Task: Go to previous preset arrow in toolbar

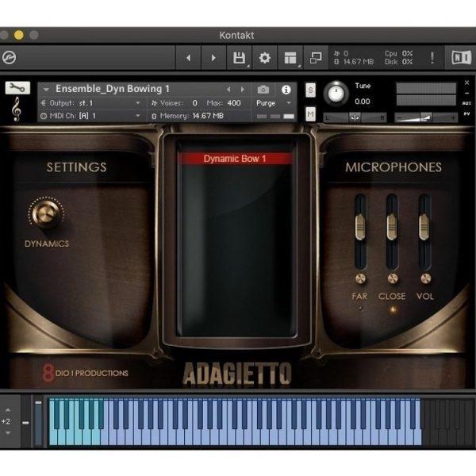Action: pos(189,58)
